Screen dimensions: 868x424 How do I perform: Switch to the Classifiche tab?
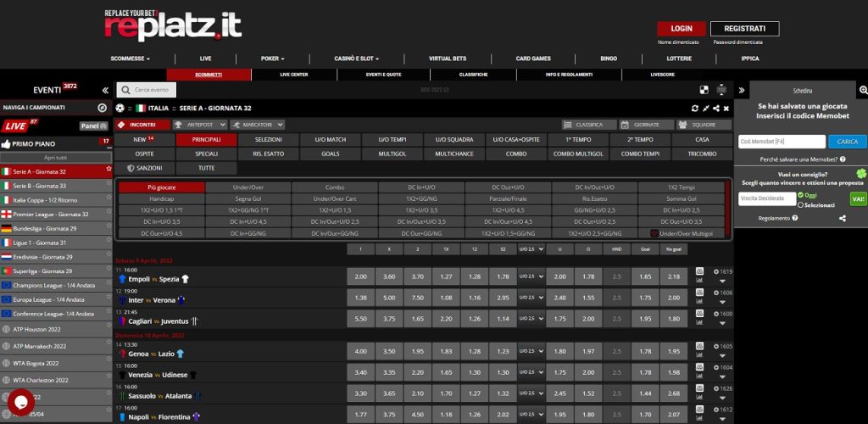pos(473,75)
